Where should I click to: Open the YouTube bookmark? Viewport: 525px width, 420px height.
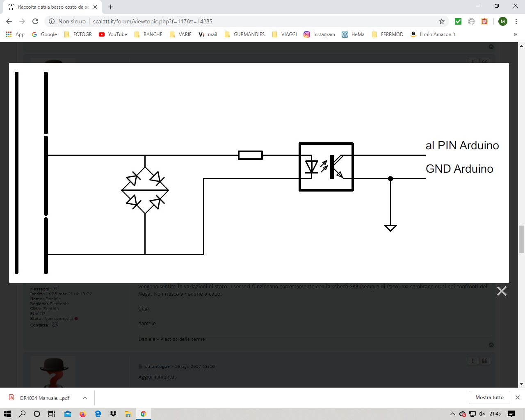pyautogui.click(x=113, y=34)
